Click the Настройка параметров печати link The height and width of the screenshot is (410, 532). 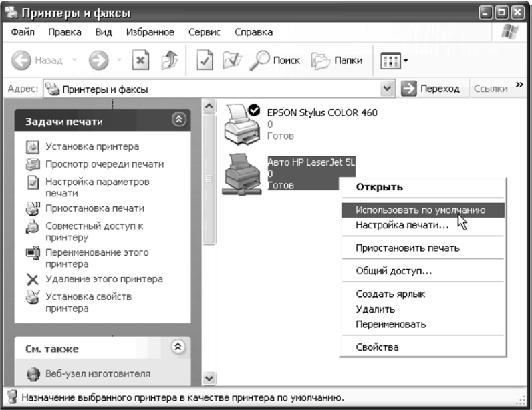click(x=98, y=188)
